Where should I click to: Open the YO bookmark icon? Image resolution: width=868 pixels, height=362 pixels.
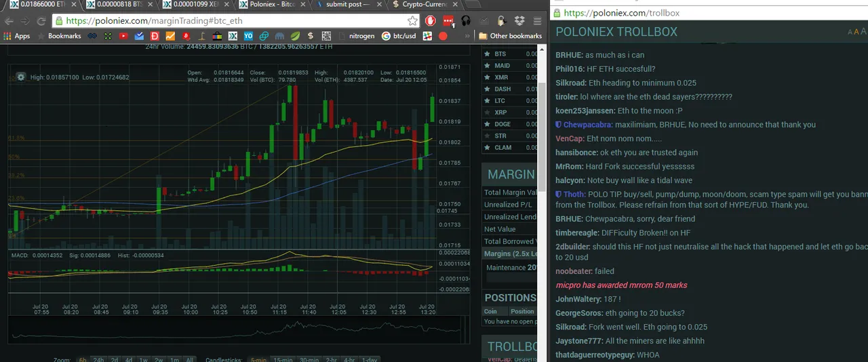tap(248, 36)
